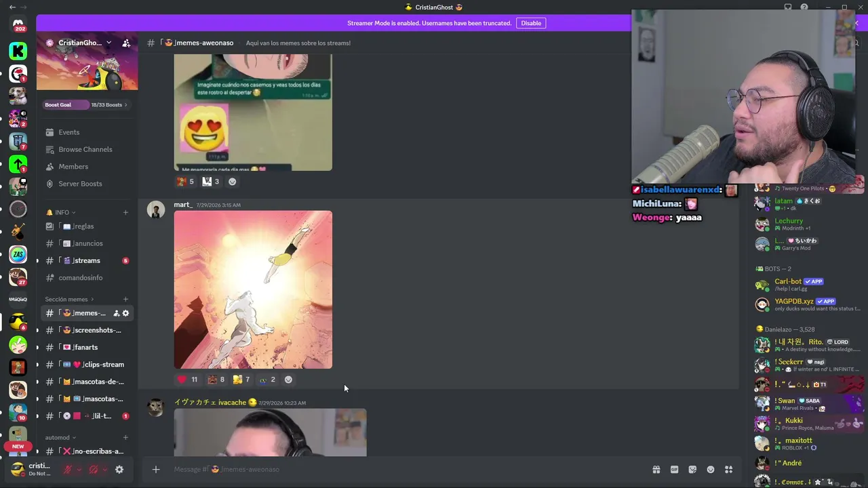
Task: Create channel in automod category
Action: (125, 437)
